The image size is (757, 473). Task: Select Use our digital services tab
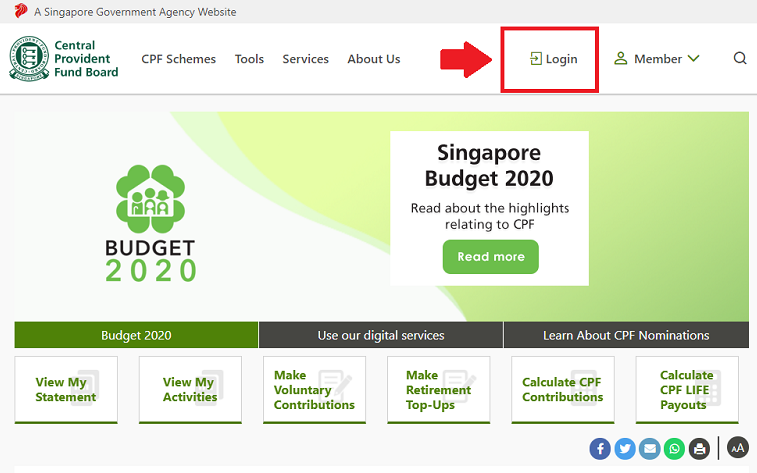click(x=381, y=335)
